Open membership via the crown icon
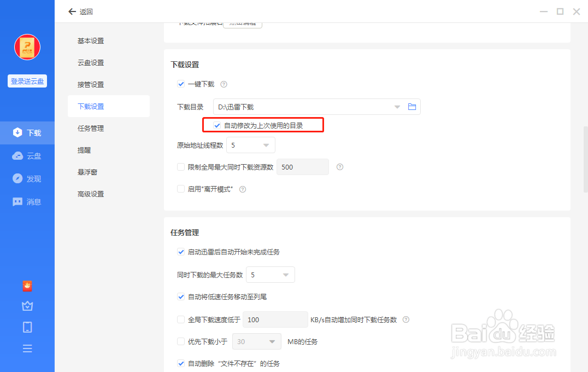Viewport: 588px width, 372px height. coord(27,306)
